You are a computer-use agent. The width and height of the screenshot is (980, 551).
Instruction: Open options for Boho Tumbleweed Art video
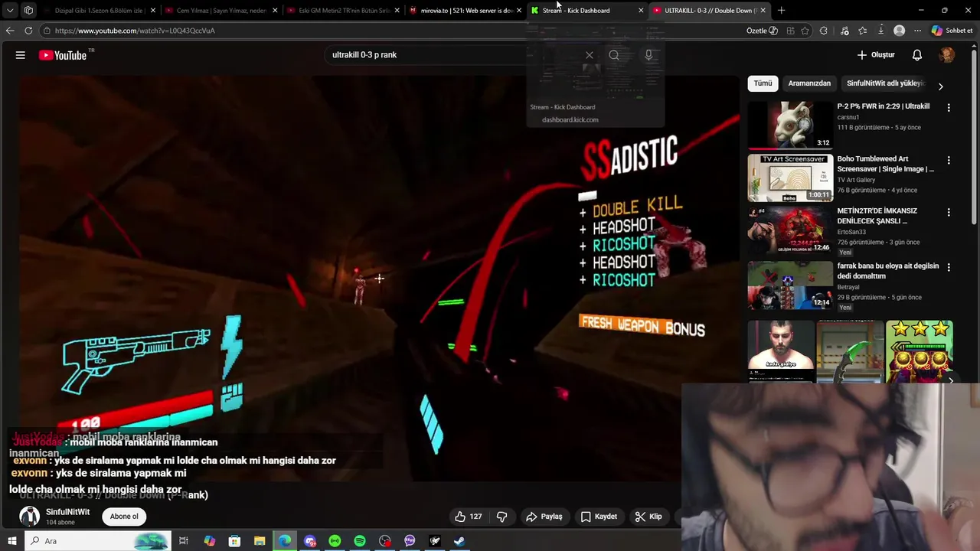click(x=949, y=161)
